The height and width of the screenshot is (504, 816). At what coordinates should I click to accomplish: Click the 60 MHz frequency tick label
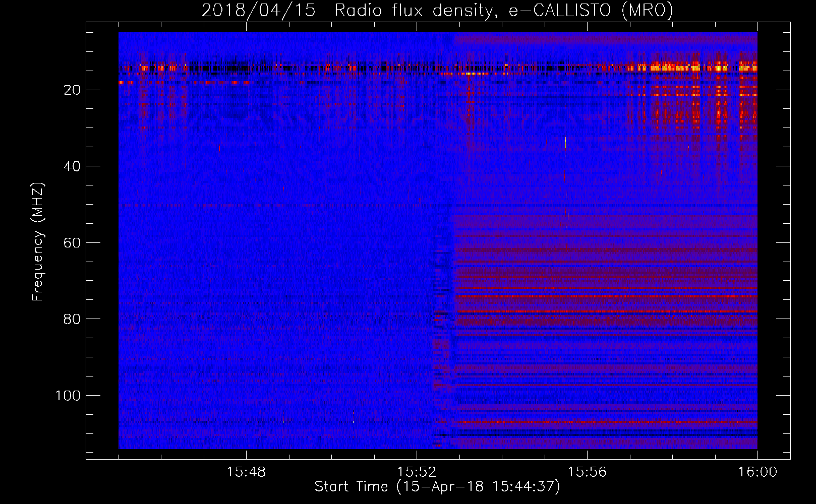tap(72, 243)
